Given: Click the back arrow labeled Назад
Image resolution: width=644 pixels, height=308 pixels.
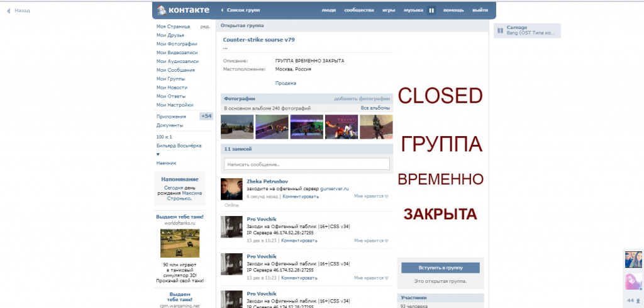Looking at the screenshot, I should [x=18, y=11].
